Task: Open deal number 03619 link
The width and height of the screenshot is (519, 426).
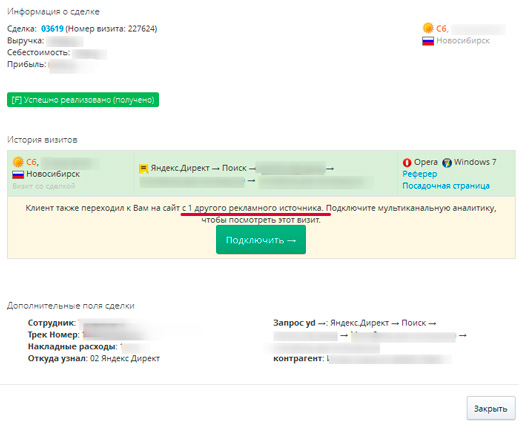Action: click(52, 29)
